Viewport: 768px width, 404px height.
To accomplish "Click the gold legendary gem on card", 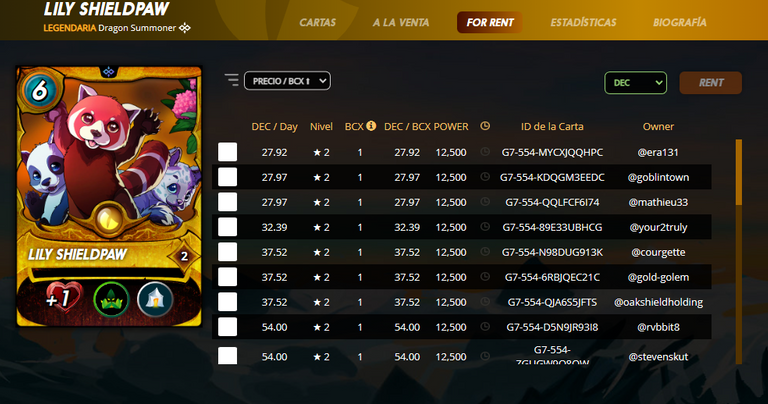I will (109, 219).
